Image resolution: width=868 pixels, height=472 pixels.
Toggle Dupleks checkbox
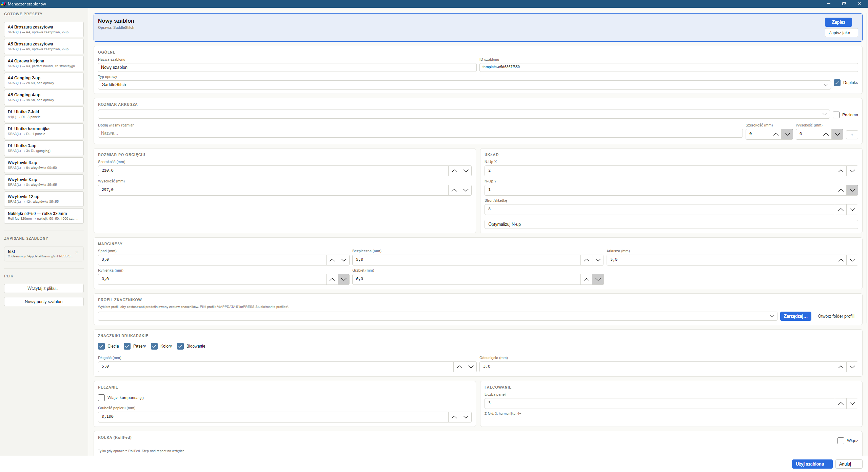[x=837, y=83]
